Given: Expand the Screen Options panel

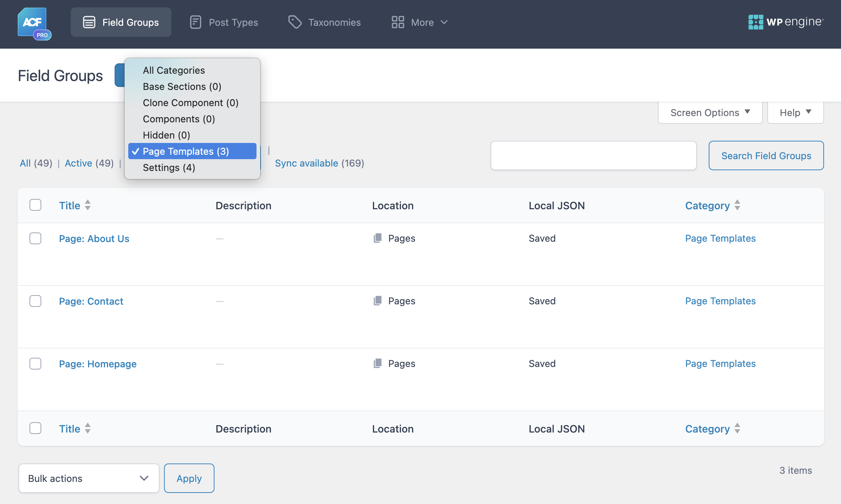Looking at the screenshot, I should (x=709, y=112).
